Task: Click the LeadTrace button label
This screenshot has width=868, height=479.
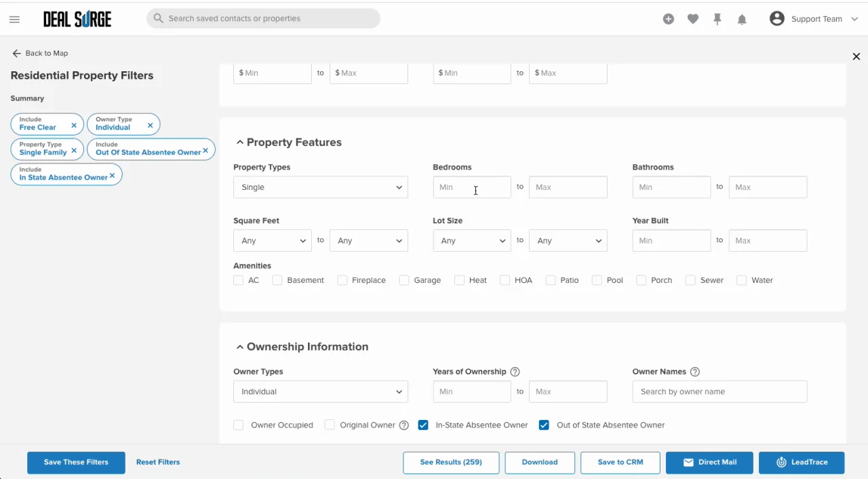Action: click(x=810, y=462)
